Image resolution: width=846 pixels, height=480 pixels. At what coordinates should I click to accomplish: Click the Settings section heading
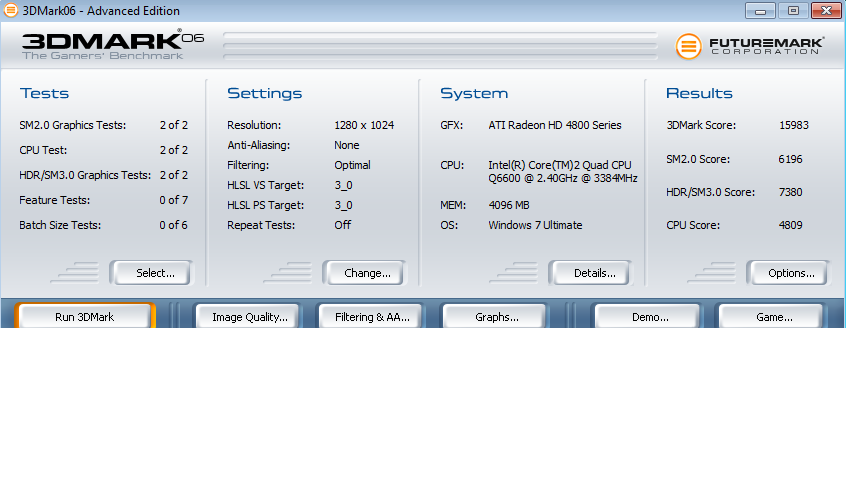point(264,93)
